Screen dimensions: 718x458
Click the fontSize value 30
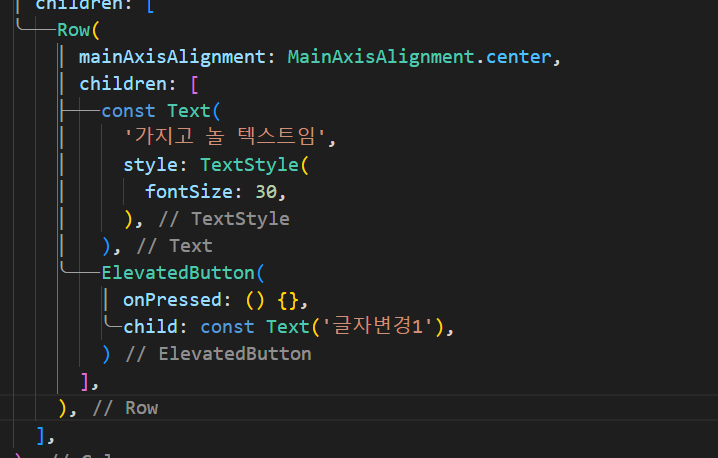coord(266,192)
